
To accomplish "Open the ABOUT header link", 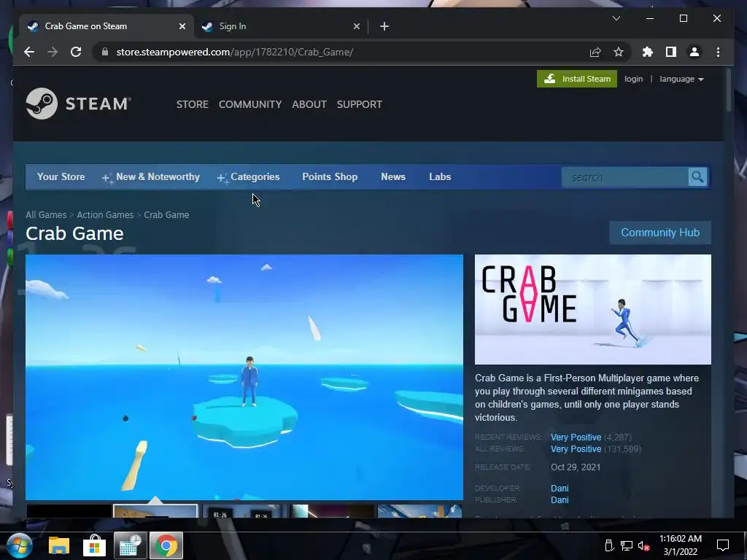I will (x=309, y=104).
